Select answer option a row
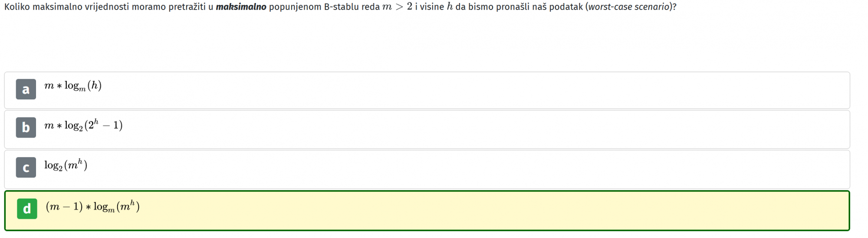868x238 pixels. click(x=427, y=90)
